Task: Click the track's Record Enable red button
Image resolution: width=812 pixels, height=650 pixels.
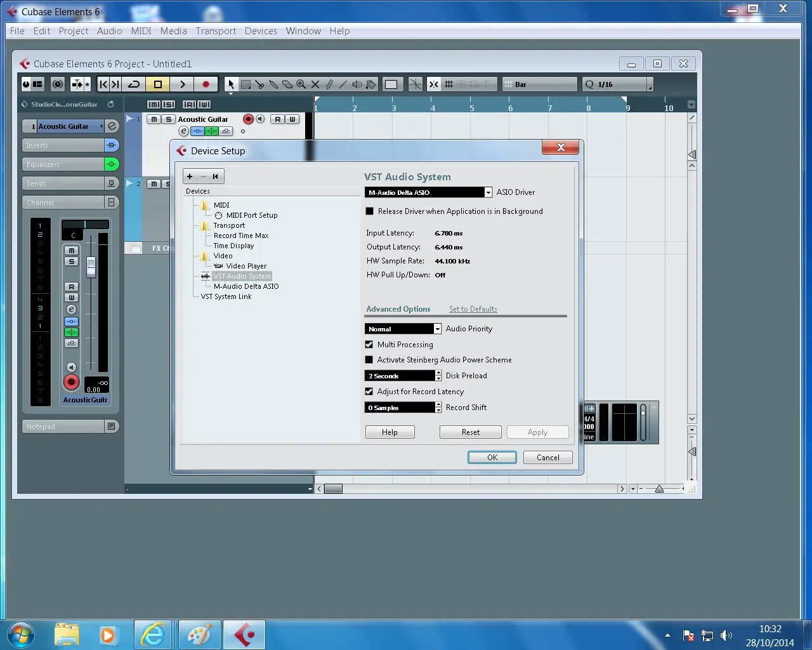Action: tap(248, 119)
